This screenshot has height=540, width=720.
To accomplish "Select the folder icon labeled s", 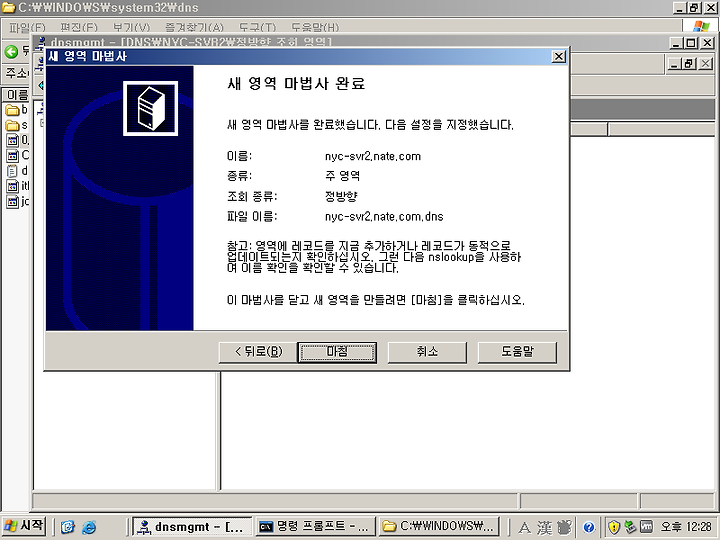I will click(x=12, y=125).
